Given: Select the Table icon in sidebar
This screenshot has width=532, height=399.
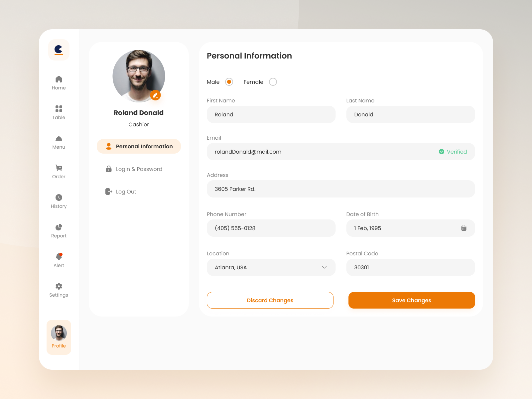Looking at the screenshot, I should (59, 109).
